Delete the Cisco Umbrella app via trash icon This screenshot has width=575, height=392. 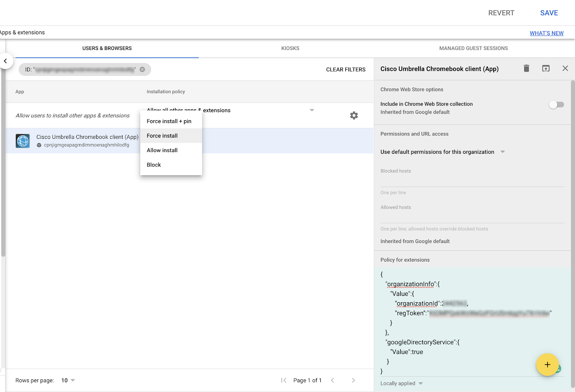pos(526,68)
